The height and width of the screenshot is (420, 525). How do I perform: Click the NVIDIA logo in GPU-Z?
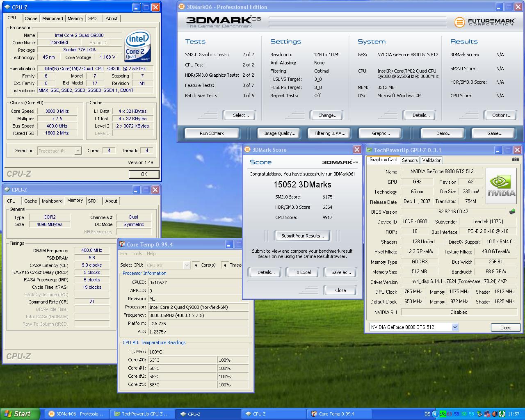pos(501,186)
